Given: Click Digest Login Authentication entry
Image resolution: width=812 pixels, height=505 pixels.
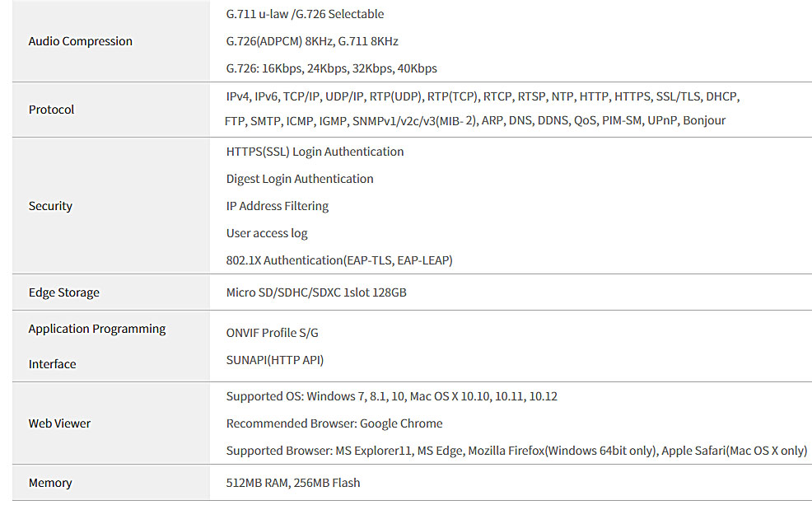Looking at the screenshot, I should click(x=300, y=180).
